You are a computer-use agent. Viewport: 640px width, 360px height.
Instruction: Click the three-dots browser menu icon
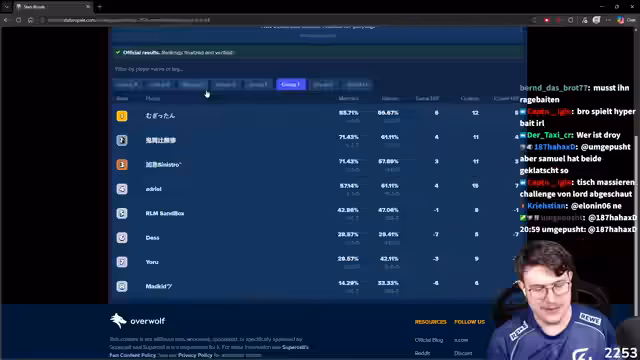pos(608,20)
